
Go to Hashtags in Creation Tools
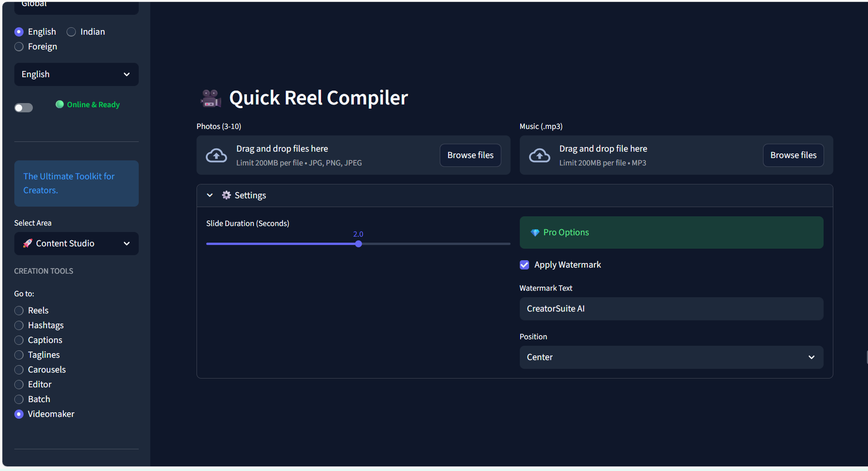coord(19,325)
